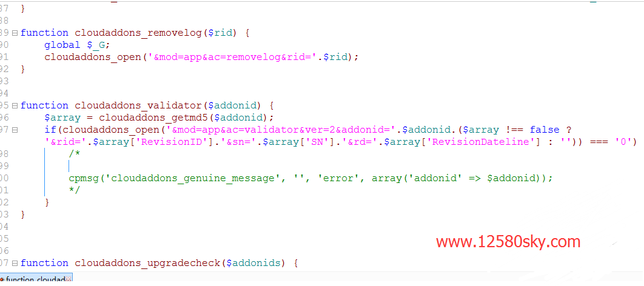Viewport: 644px width, 286px height.
Task: Collapse the if(cloudaddons_open fold marker
Action: [x=15, y=130]
